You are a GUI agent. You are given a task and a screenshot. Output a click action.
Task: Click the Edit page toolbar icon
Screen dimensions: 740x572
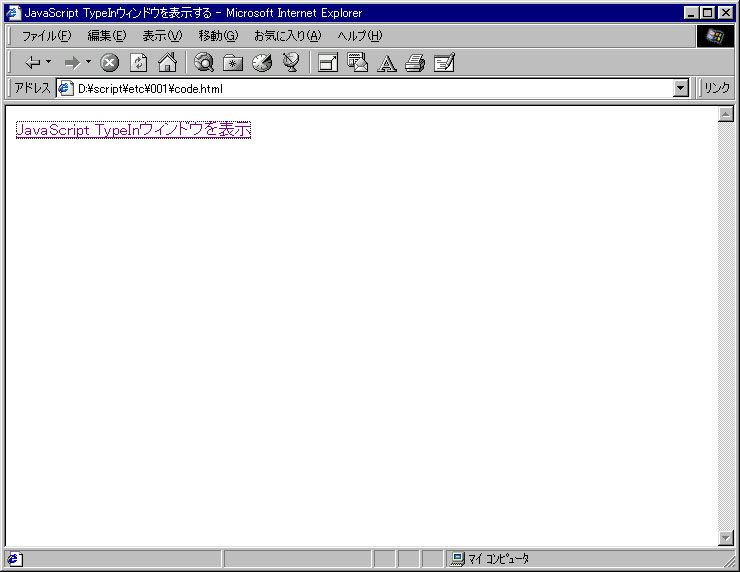[444, 62]
